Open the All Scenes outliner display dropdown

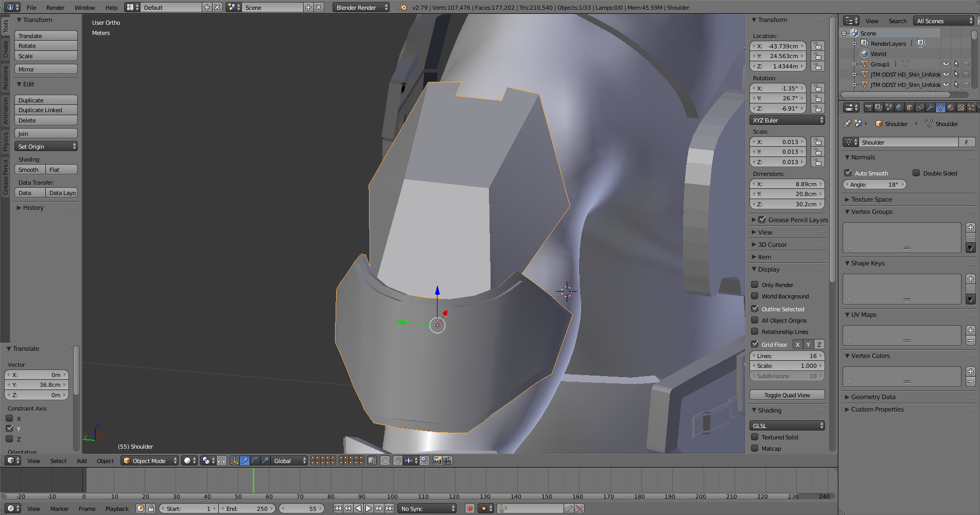tap(944, 21)
